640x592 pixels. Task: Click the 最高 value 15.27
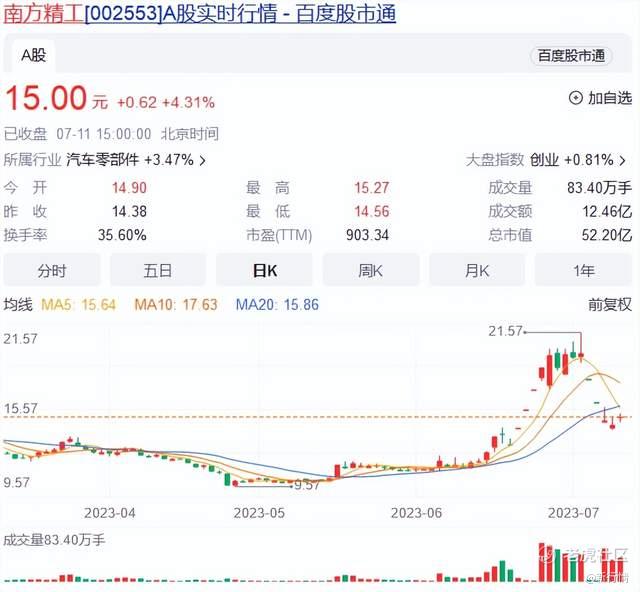point(371,188)
